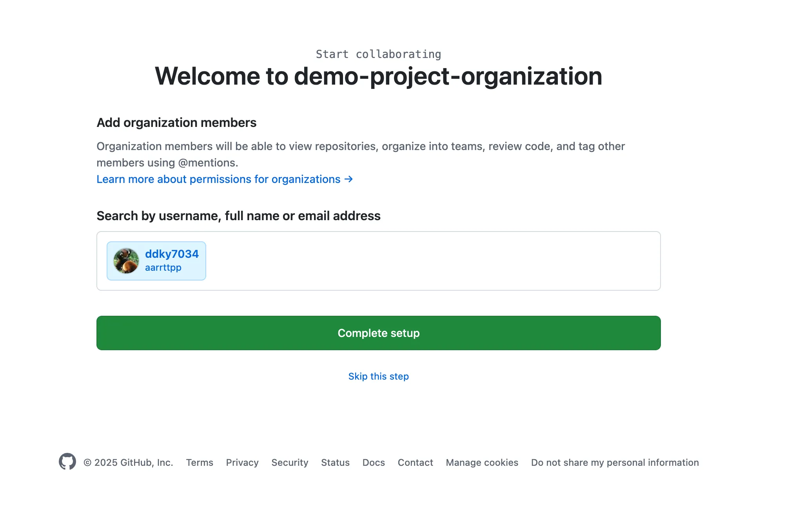Click the Skip this step link

tap(378, 376)
